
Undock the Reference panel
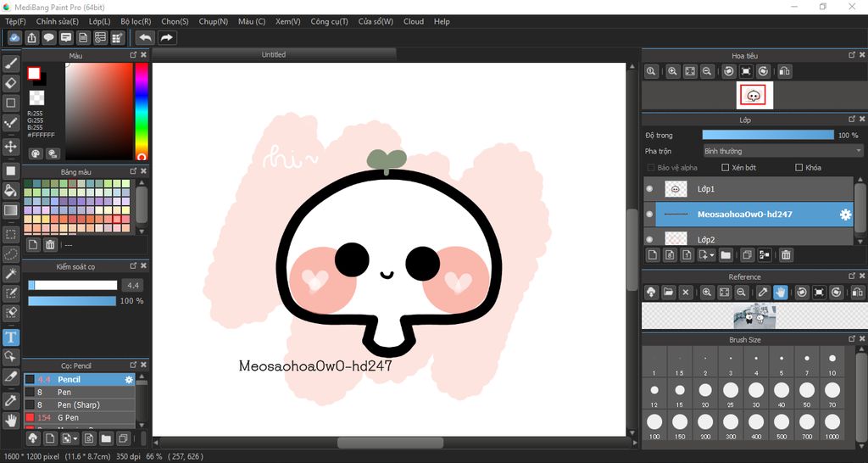(x=852, y=276)
